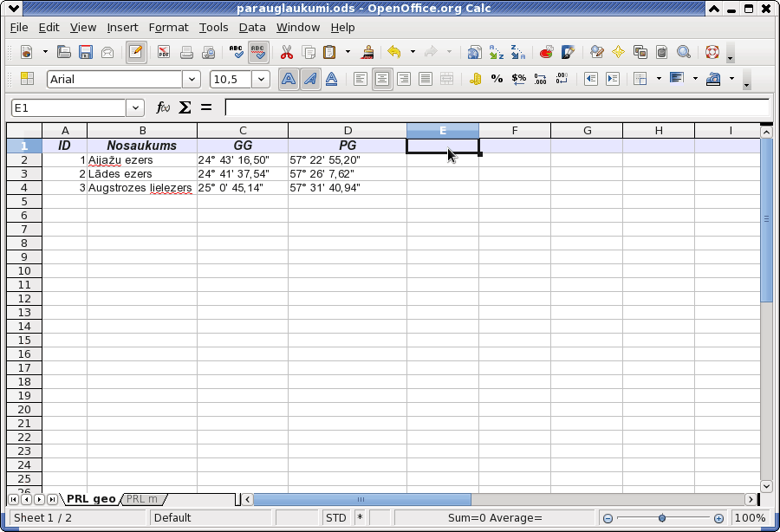
Task: Click the horizontal scrollbar thumb
Action: [361, 499]
